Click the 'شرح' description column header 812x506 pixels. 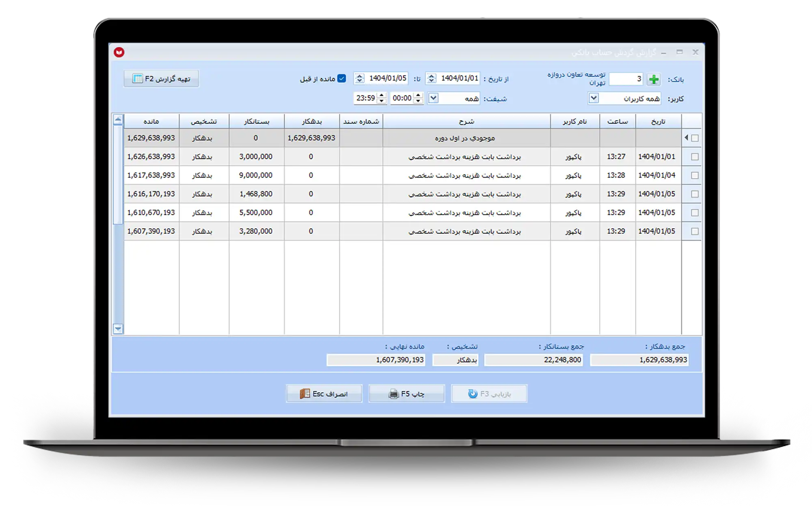pyautogui.click(x=466, y=121)
